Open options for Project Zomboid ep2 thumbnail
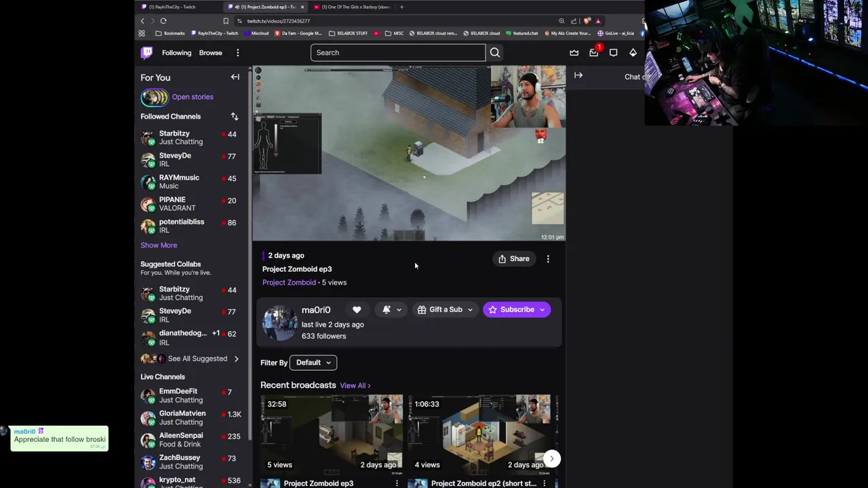868x488 pixels. (544, 483)
